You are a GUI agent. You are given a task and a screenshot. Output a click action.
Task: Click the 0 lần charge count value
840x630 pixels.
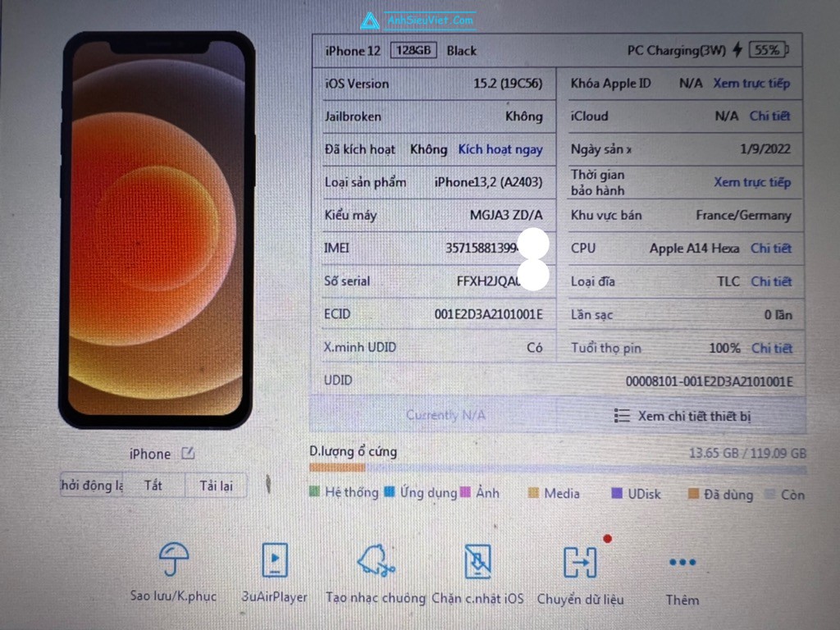778,315
